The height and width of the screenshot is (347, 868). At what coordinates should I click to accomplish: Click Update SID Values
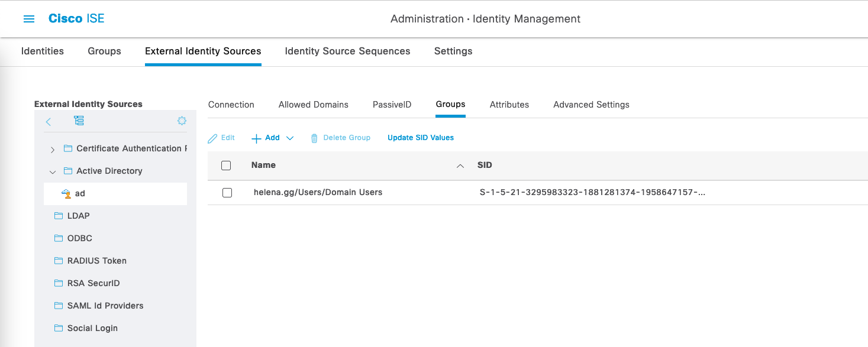coord(420,138)
